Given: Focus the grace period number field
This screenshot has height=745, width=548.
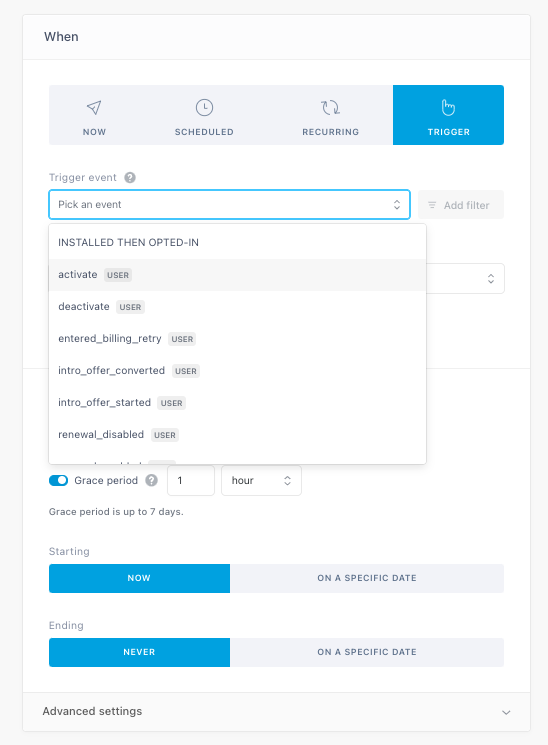Looking at the screenshot, I should point(191,480).
